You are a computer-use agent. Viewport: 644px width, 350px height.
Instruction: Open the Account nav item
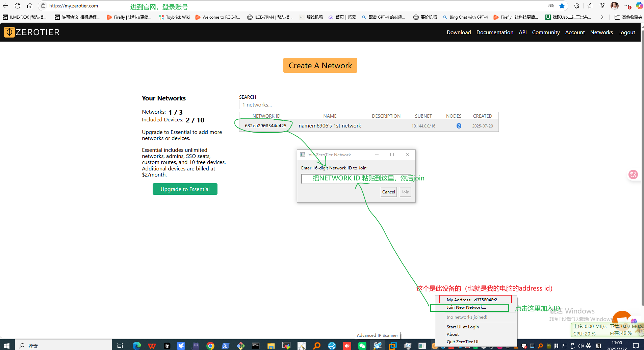point(575,32)
